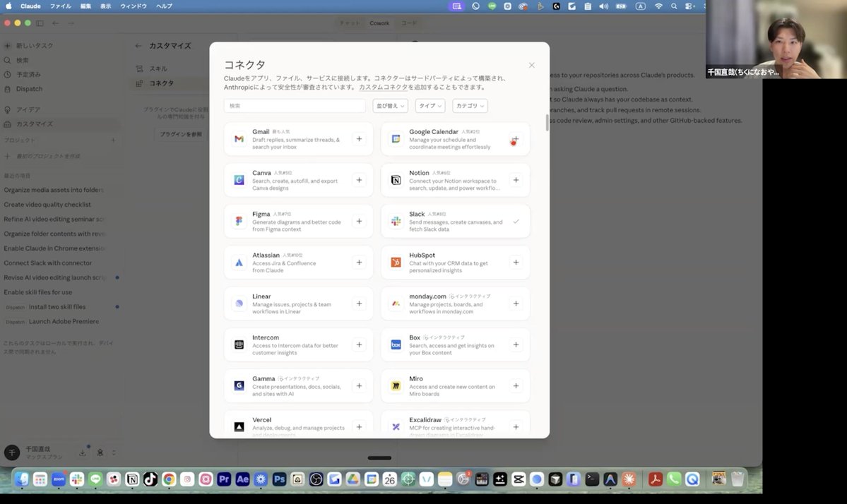This screenshot has width=847, height=504.
Task: Add the Atlassian connector via plus icon
Action: coord(359,263)
